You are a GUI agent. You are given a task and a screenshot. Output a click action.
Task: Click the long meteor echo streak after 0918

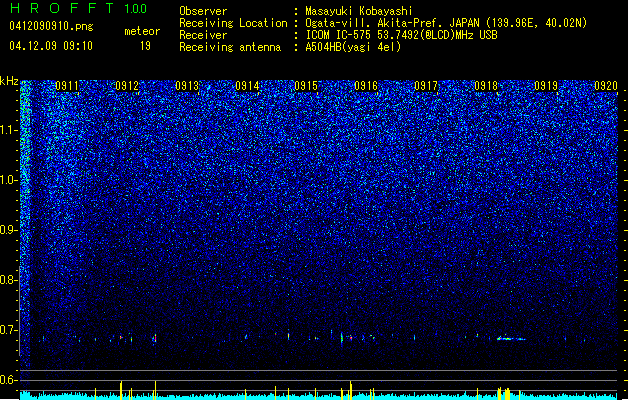(511, 338)
